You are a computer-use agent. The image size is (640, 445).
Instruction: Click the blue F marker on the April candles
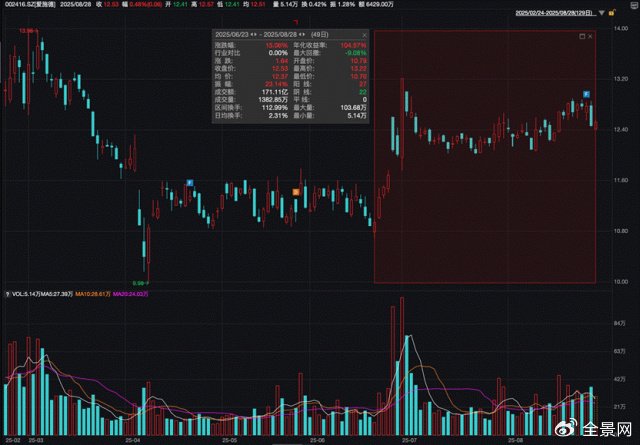pyautogui.click(x=190, y=182)
